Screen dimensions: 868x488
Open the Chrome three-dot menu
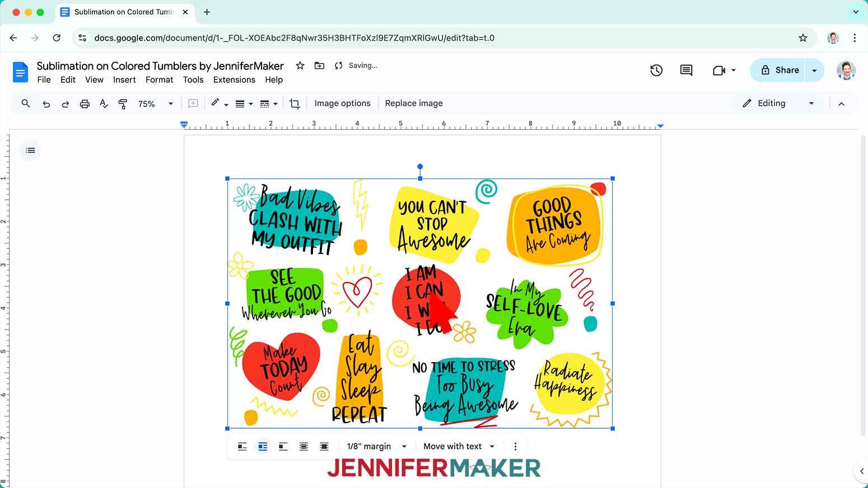click(855, 38)
